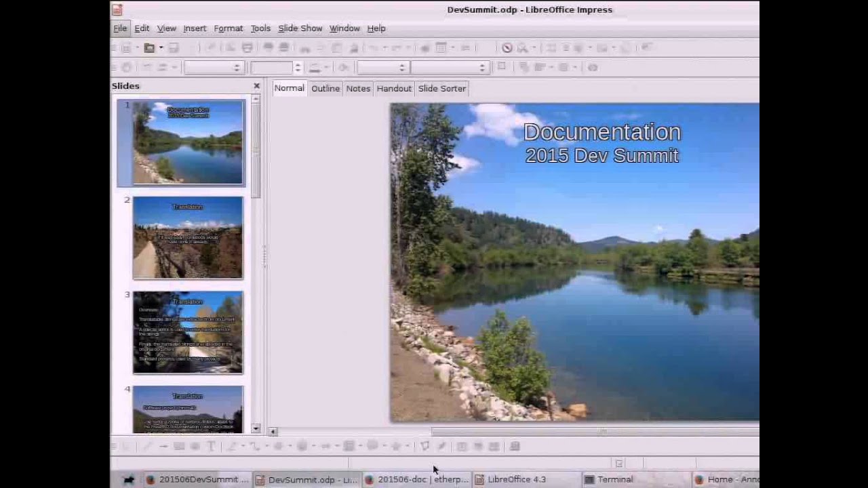Select slide 3 thumbnail
The width and height of the screenshot is (868, 488).
tap(188, 333)
